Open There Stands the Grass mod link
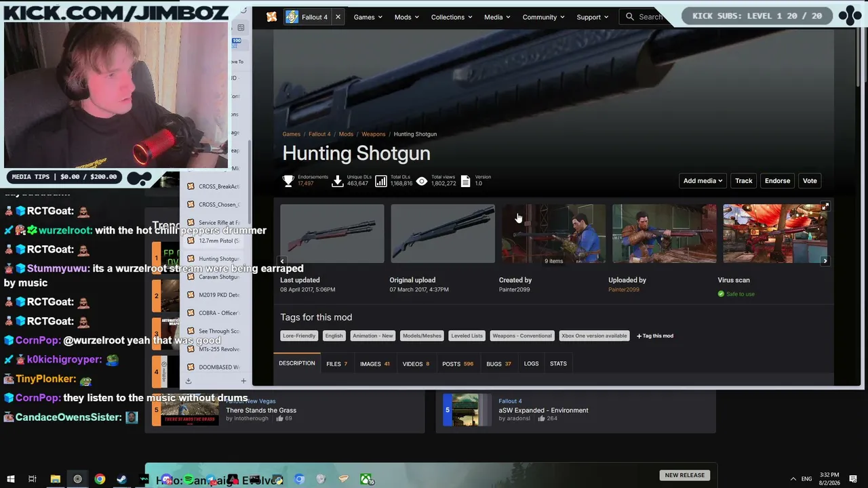The height and width of the screenshot is (488, 868). click(261, 410)
